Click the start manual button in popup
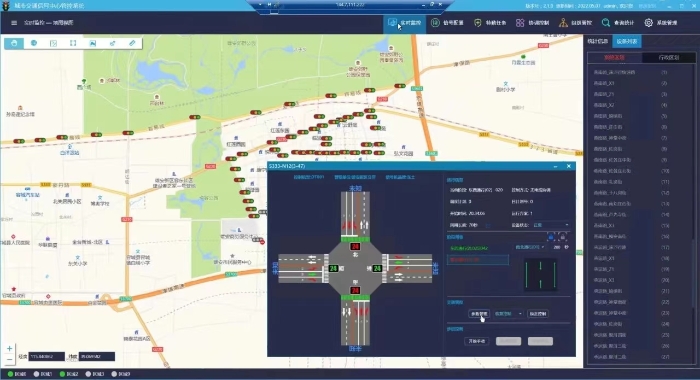This screenshot has height=380, width=700. point(477,341)
